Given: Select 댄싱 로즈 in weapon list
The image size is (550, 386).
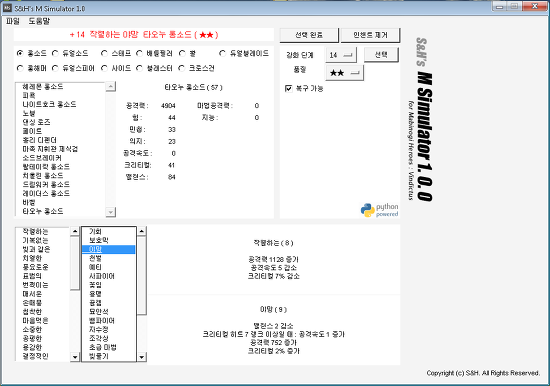Looking at the screenshot, I should coord(36,122).
